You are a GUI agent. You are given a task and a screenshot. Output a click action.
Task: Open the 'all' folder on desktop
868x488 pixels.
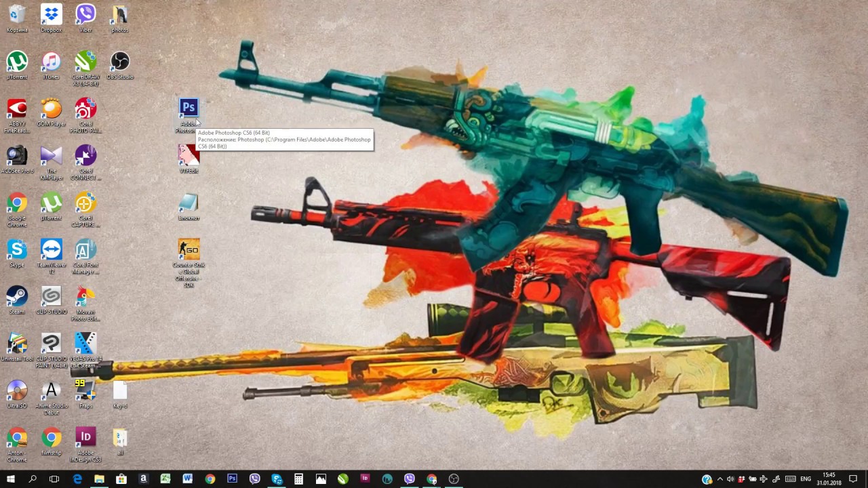pos(120,441)
